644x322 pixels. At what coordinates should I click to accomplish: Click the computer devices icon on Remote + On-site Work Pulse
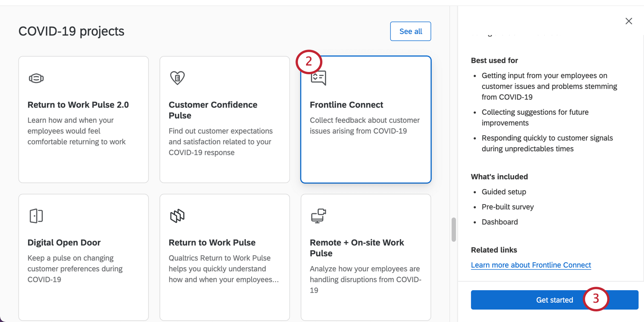[319, 216]
